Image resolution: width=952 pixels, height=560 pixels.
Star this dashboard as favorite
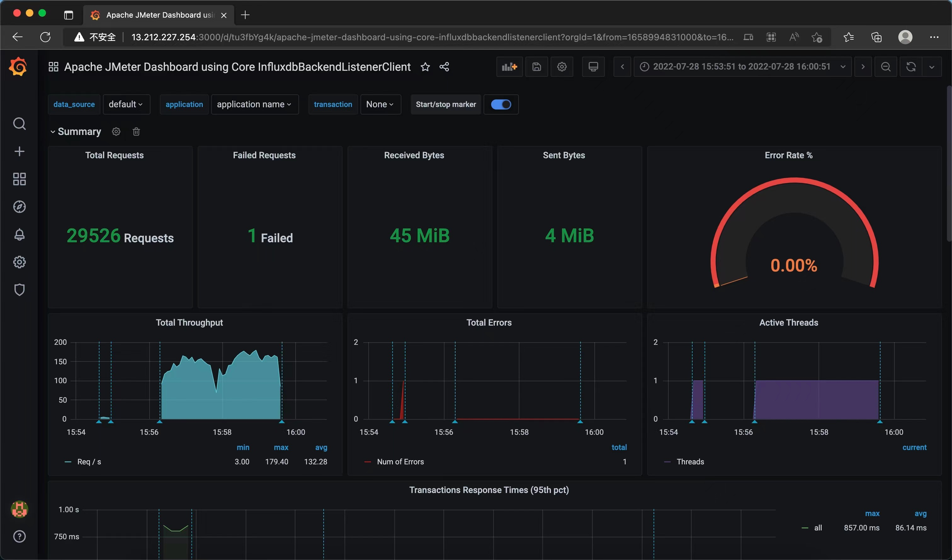[425, 67]
